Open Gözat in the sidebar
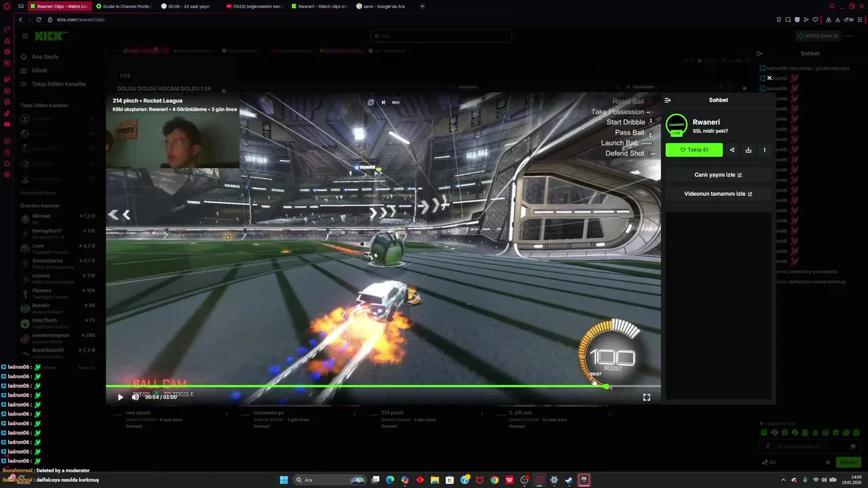Screen dimensions: 868x488 click(39, 70)
